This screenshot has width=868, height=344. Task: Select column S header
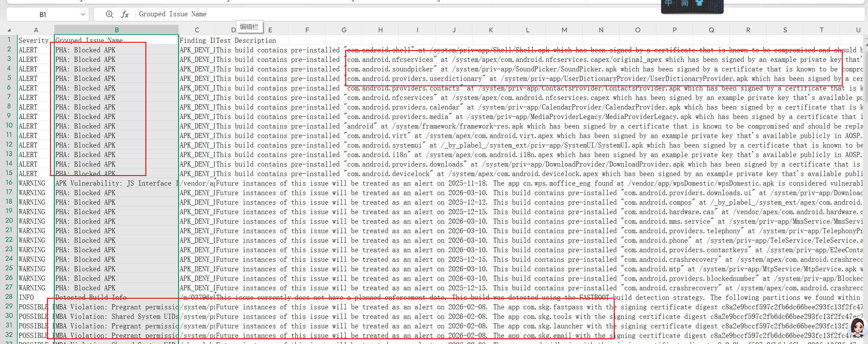coord(785,30)
